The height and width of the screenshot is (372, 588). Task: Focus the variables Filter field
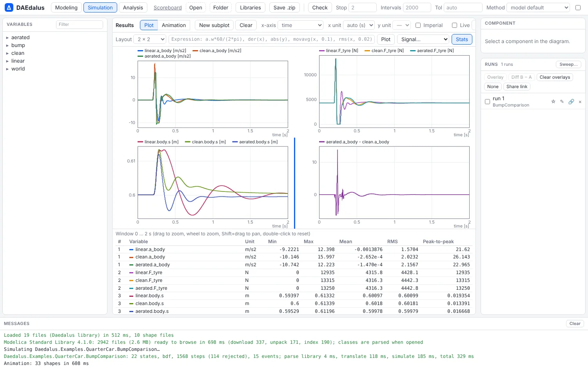80,24
